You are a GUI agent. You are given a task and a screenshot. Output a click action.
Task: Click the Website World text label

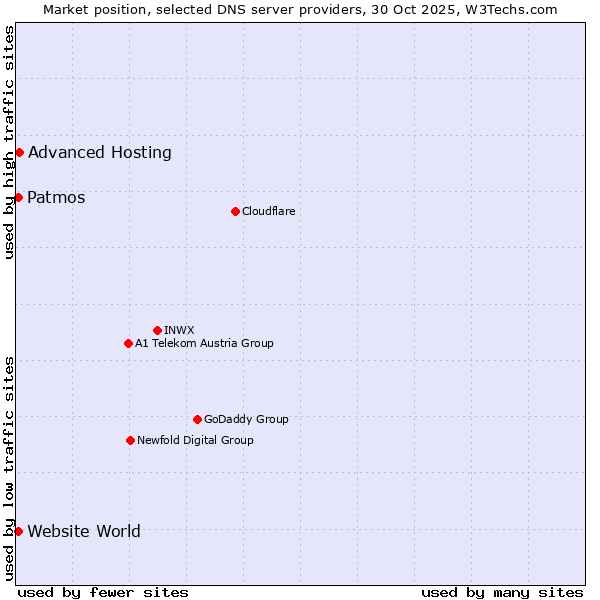84,531
